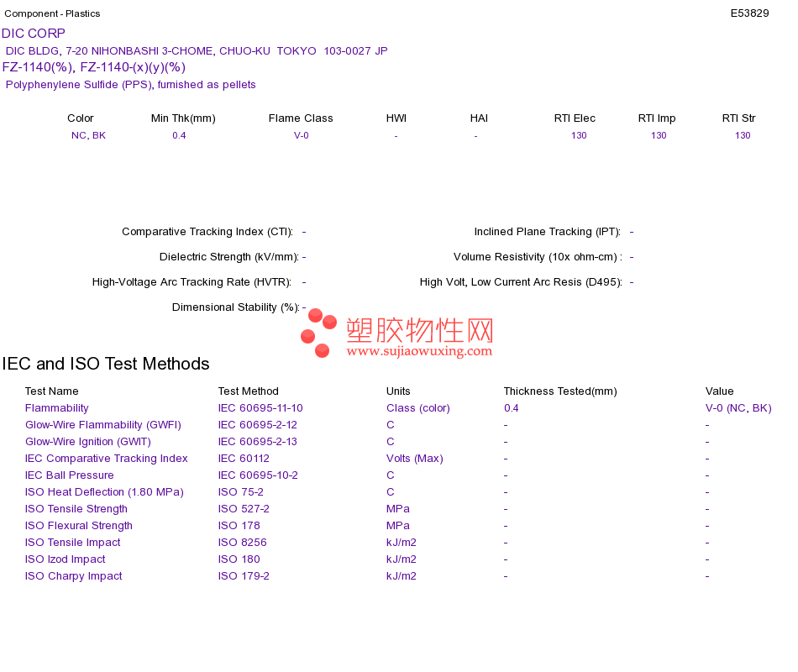Open ISO Tensile Impact link
The height and width of the screenshot is (672, 798).
click(x=73, y=543)
